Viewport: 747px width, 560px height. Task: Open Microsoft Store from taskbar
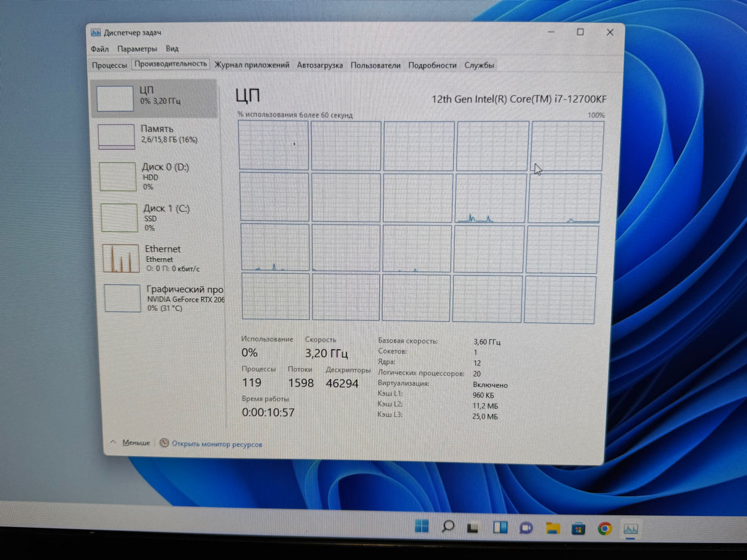tap(578, 529)
